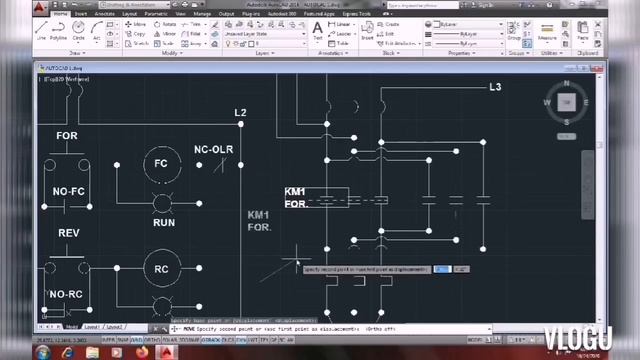
Task: Click Edit Attributes in Block panel
Action: 398,43
